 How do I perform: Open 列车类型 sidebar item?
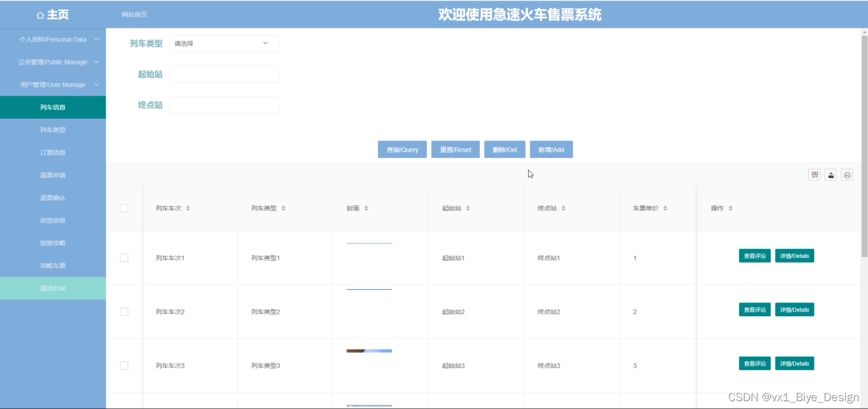(x=53, y=130)
